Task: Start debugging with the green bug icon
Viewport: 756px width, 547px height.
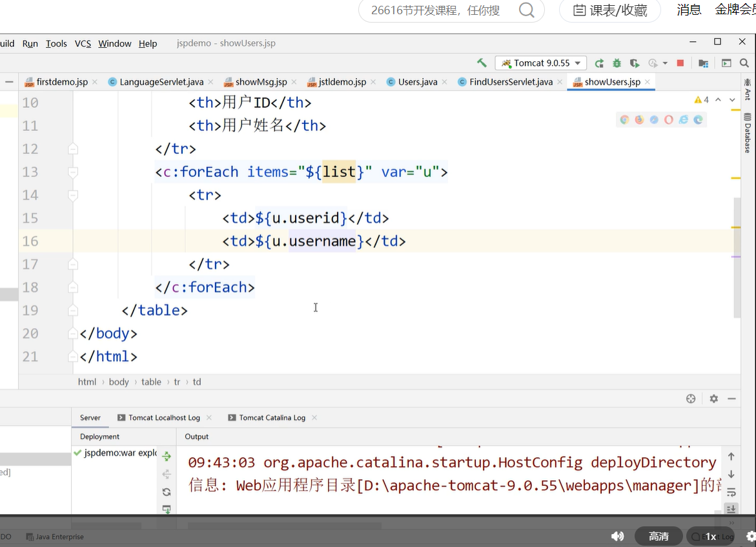Action: click(617, 63)
